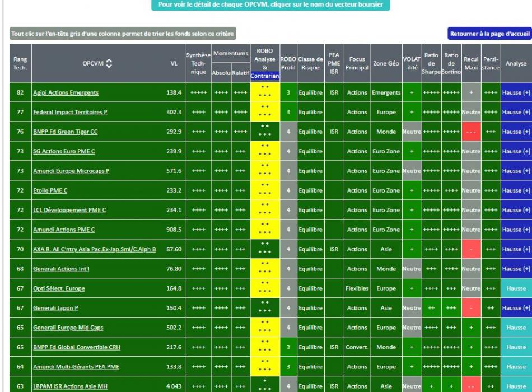Select ROBO Profil 3 in Amundi Multi-Gérants row
532x392 pixels.
click(x=288, y=367)
